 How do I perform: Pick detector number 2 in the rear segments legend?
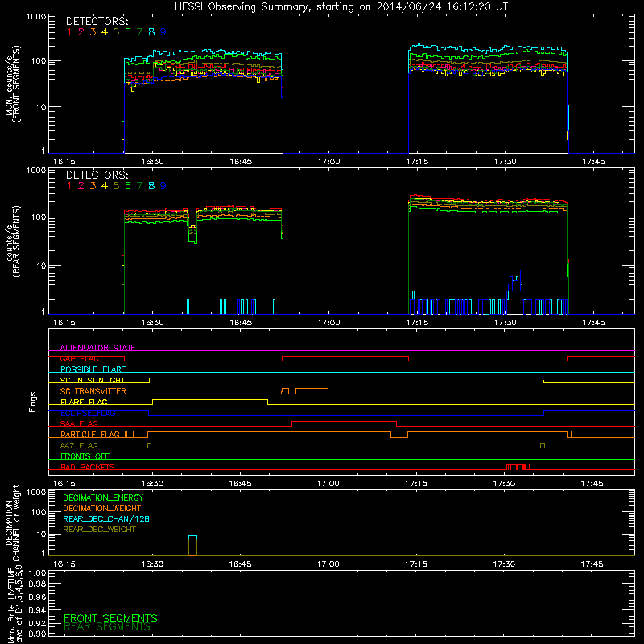(81, 186)
